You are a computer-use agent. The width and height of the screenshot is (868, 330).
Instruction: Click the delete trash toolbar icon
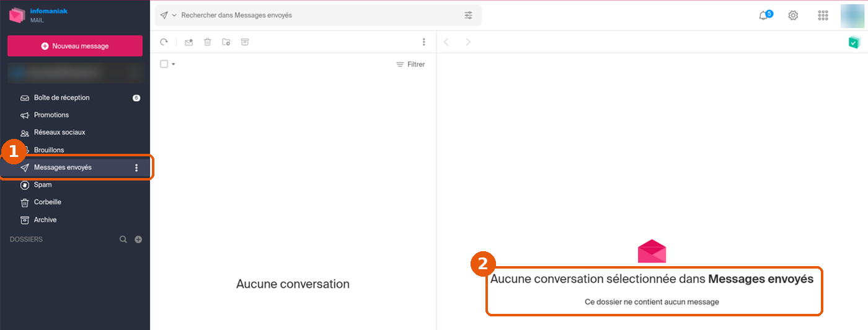[208, 42]
